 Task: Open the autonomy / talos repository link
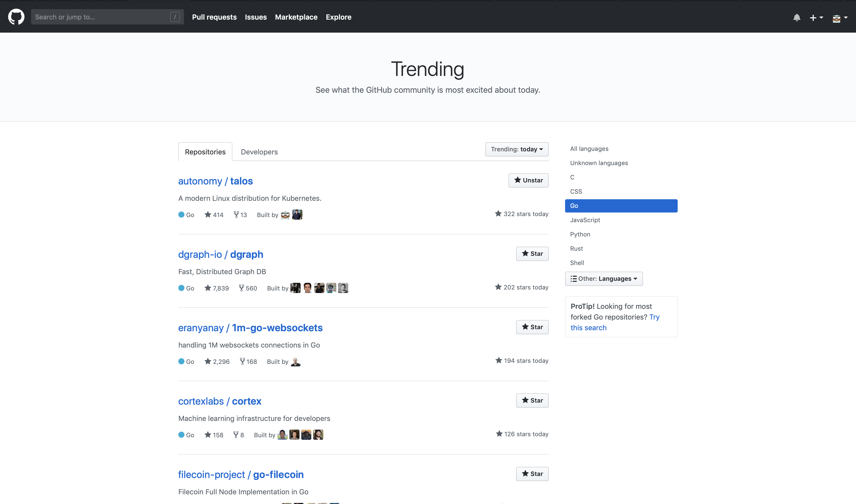click(215, 181)
